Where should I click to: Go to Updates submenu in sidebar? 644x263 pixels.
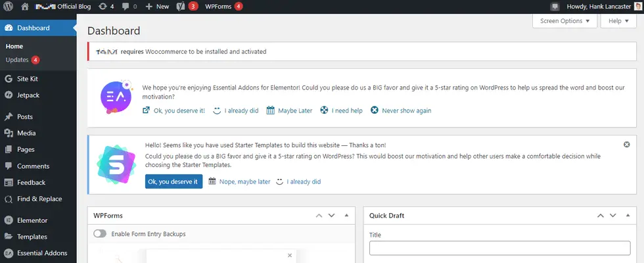(16, 60)
